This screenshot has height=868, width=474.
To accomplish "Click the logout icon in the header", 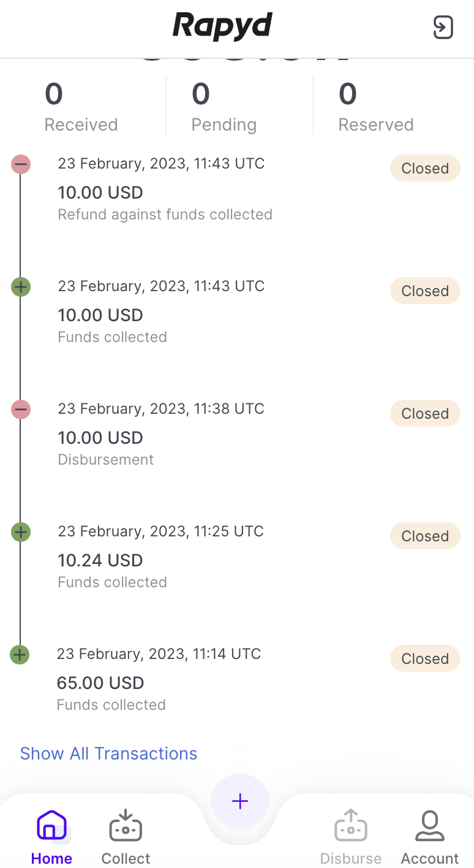I will coord(443,28).
